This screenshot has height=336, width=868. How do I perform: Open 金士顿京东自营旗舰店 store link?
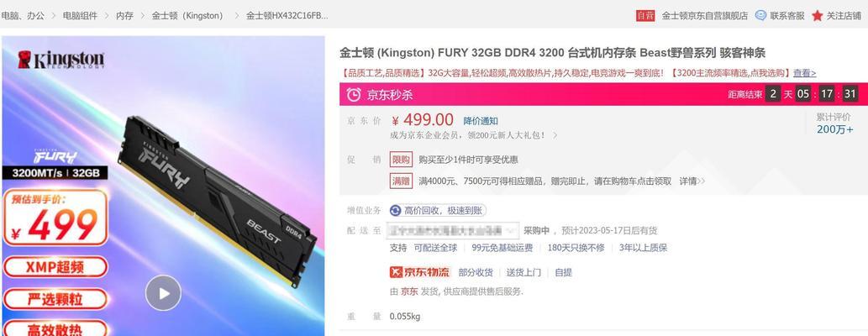705,15
